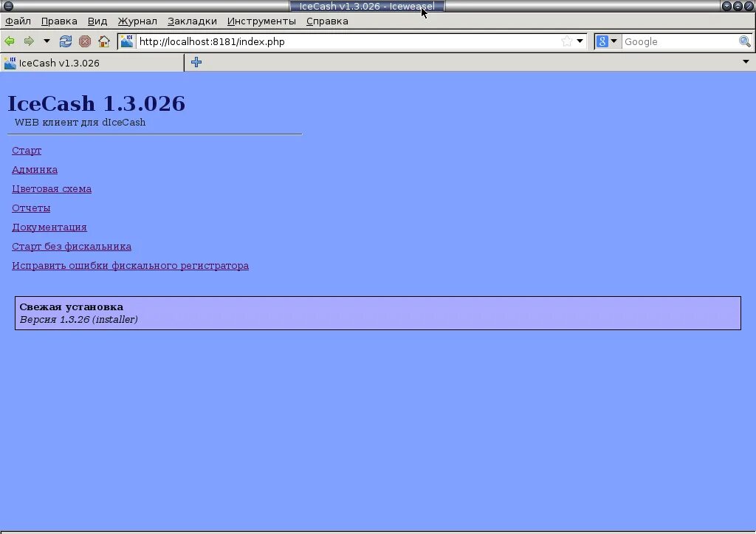Select the IceCash v1.3.026 tab

pos(92,63)
